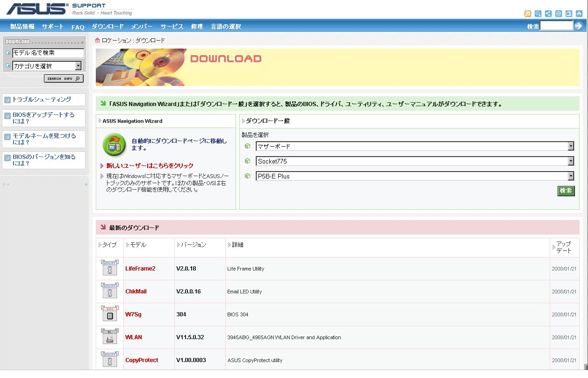Click the green cube icon beside P5B-E Plus
The image size is (588, 378).
click(248, 176)
